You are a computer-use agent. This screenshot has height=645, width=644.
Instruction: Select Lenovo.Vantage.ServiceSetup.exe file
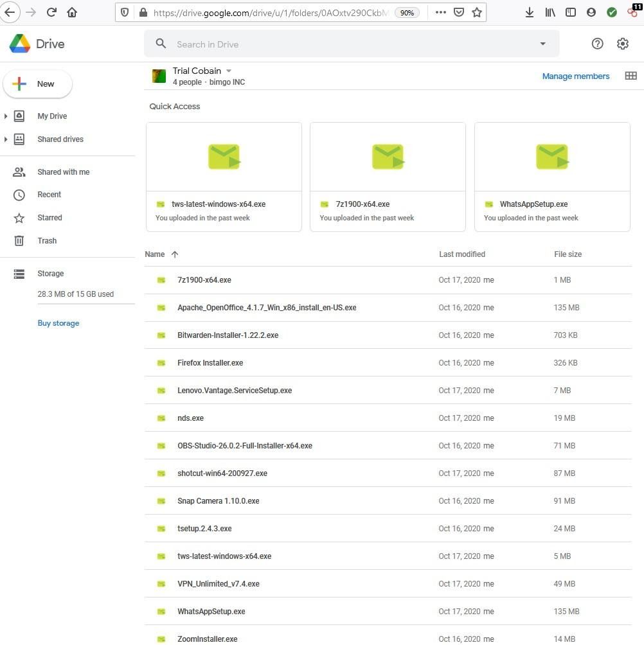388,390
